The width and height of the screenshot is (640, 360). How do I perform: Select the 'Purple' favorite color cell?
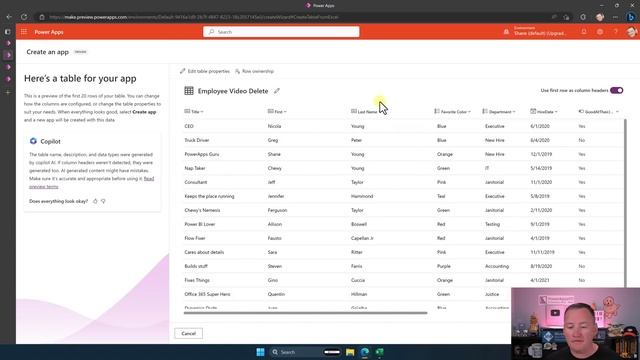[x=444, y=266]
